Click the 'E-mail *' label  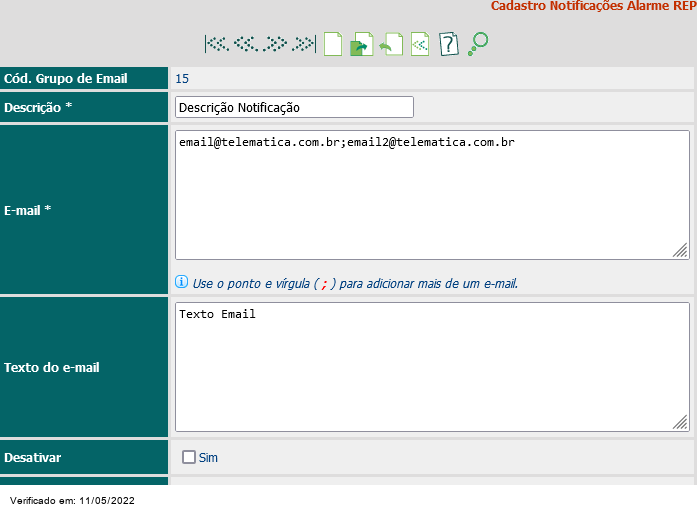point(28,210)
